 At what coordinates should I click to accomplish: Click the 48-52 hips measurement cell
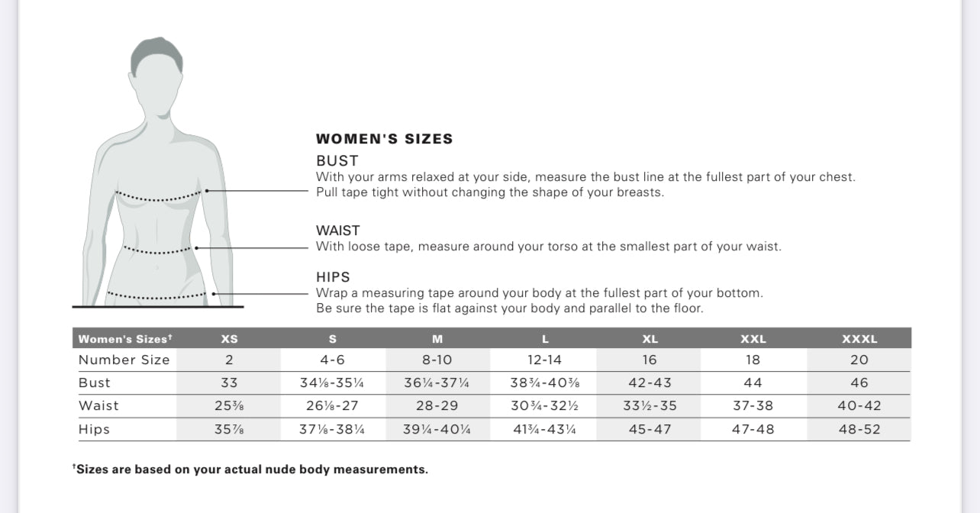(859, 430)
